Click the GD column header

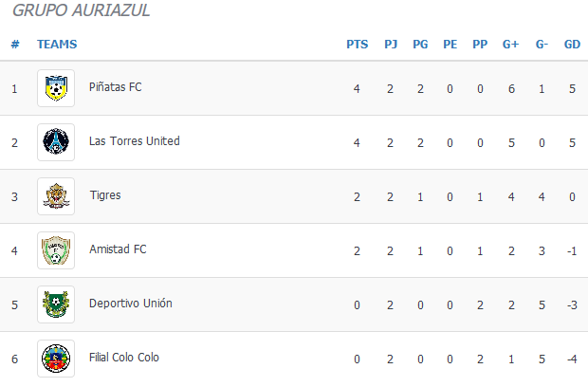point(572,45)
